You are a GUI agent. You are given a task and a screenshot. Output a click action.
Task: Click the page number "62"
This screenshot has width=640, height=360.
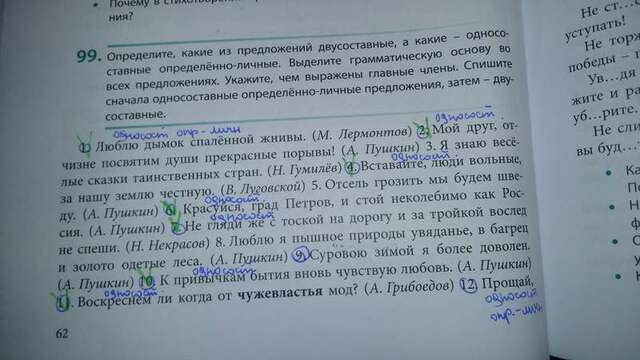click(x=62, y=333)
